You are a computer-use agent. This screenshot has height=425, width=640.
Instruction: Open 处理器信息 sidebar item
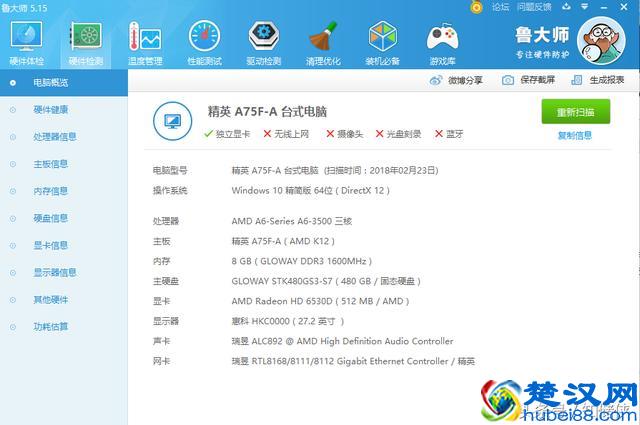(55, 137)
